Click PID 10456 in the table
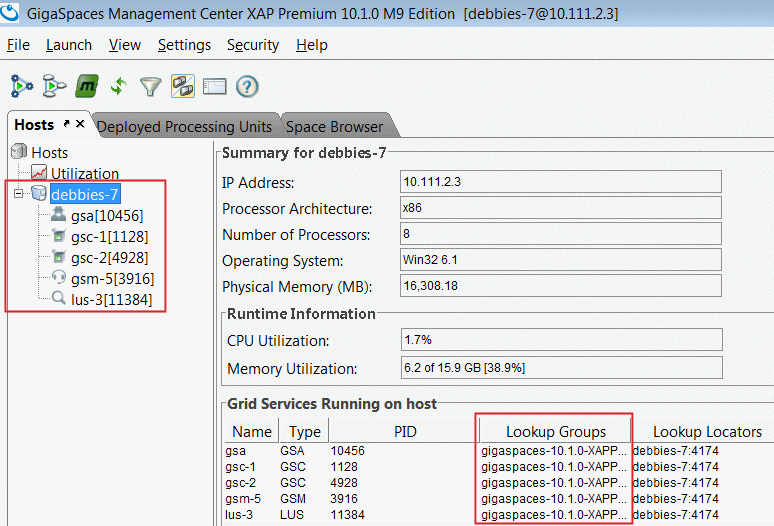The image size is (774, 526). pos(348,451)
